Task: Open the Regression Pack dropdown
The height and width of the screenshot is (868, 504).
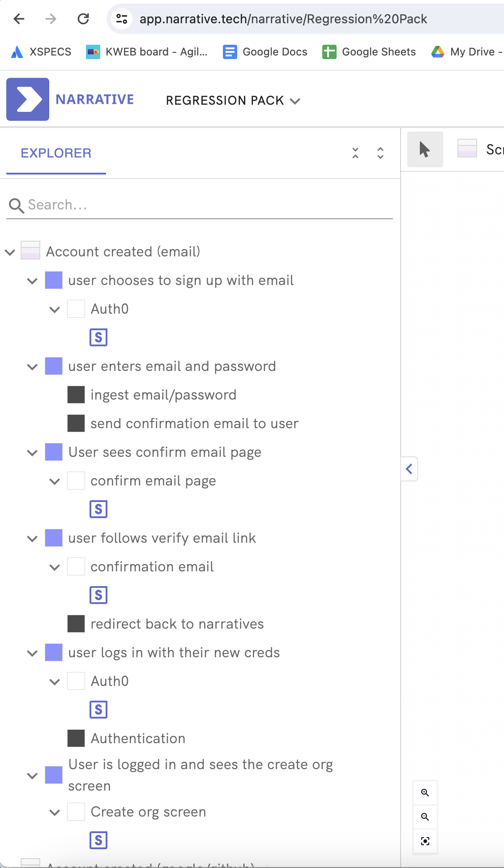Action: [x=233, y=100]
